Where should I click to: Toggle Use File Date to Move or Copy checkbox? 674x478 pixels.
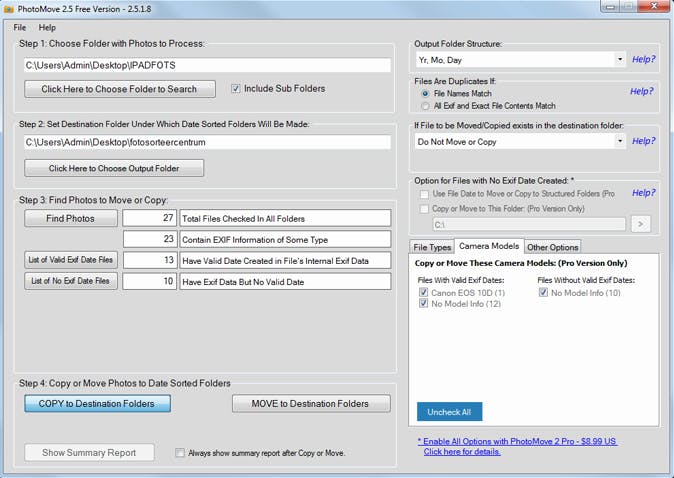pos(424,194)
